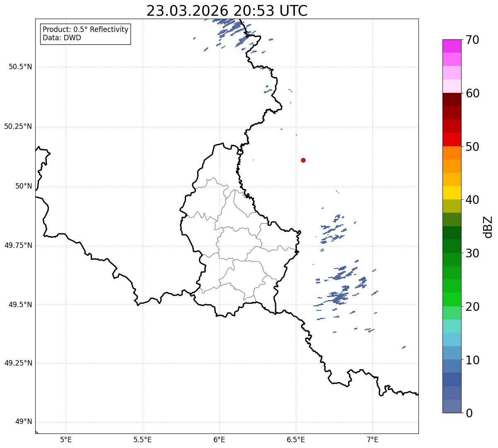This screenshot has width=498, height=448.
Task: Click the 7°E longitude label
Action: pos(372,439)
